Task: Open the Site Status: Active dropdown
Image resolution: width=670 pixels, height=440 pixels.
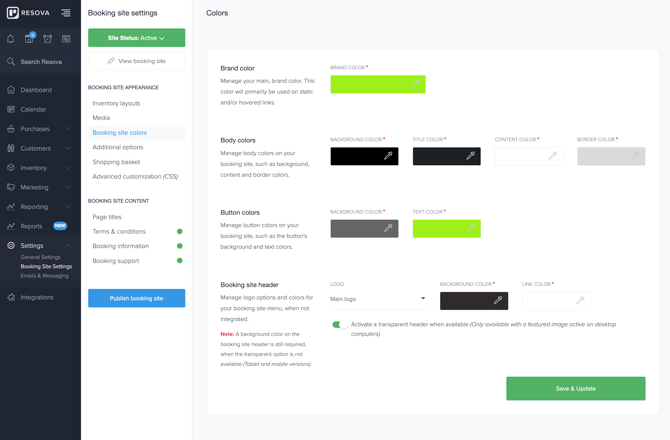Action: point(136,38)
